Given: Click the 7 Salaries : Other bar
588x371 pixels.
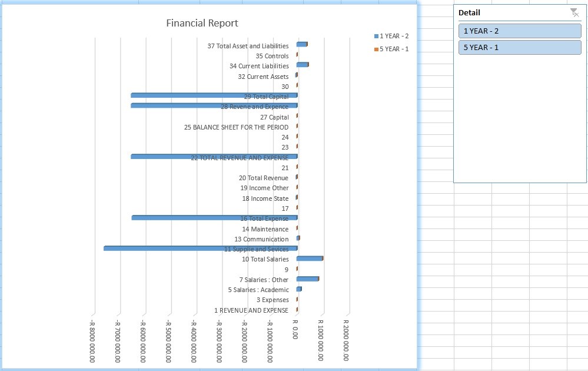Looking at the screenshot, I should [307, 279].
